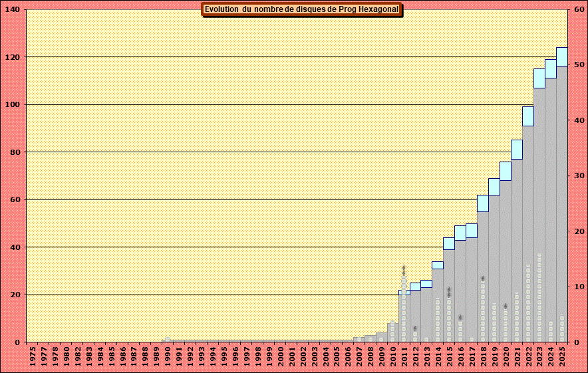Click the music note icon above the 2018 disc stack
This screenshot has width=588, height=373.
pos(483,279)
